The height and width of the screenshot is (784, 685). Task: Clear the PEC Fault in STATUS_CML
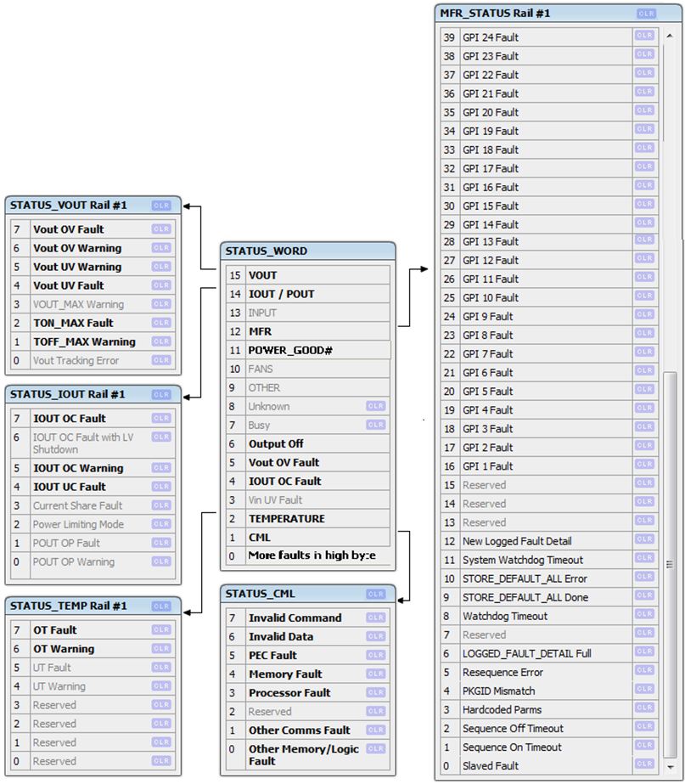[x=375, y=656]
